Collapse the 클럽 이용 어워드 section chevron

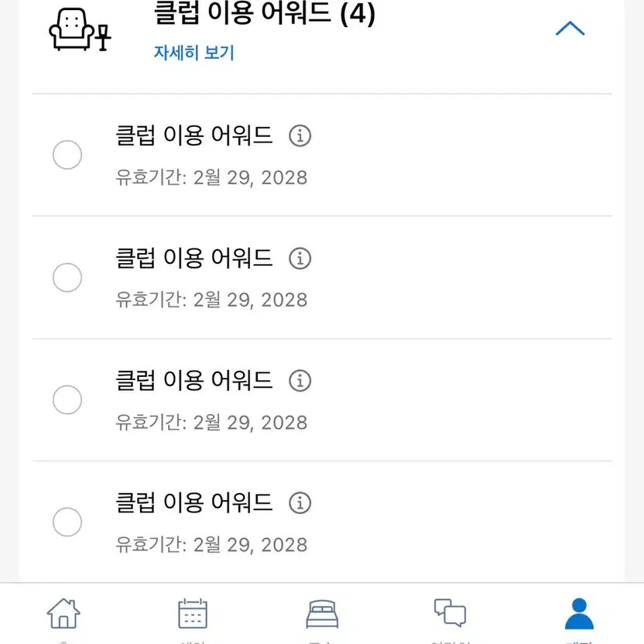[x=570, y=29]
